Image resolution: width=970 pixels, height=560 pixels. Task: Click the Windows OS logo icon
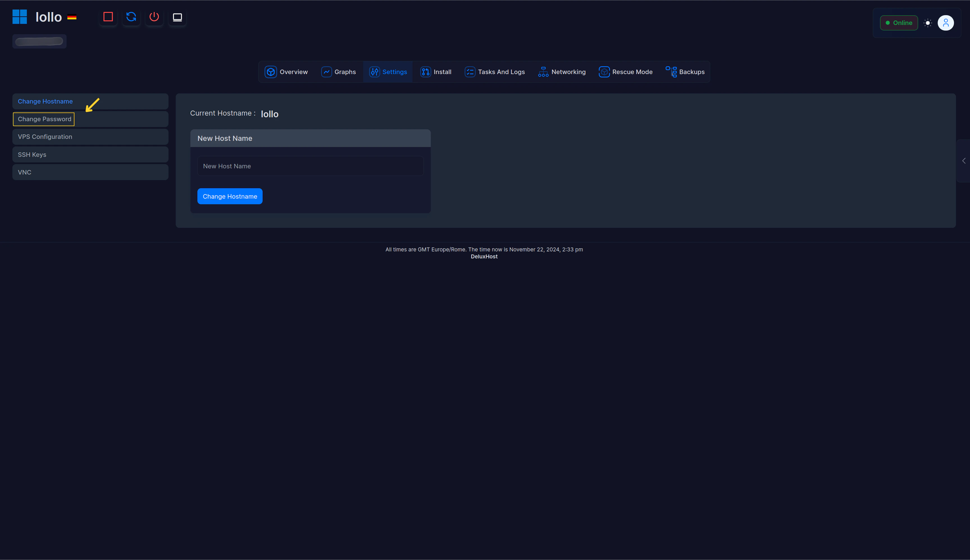pyautogui.click(x=20, y=17)
